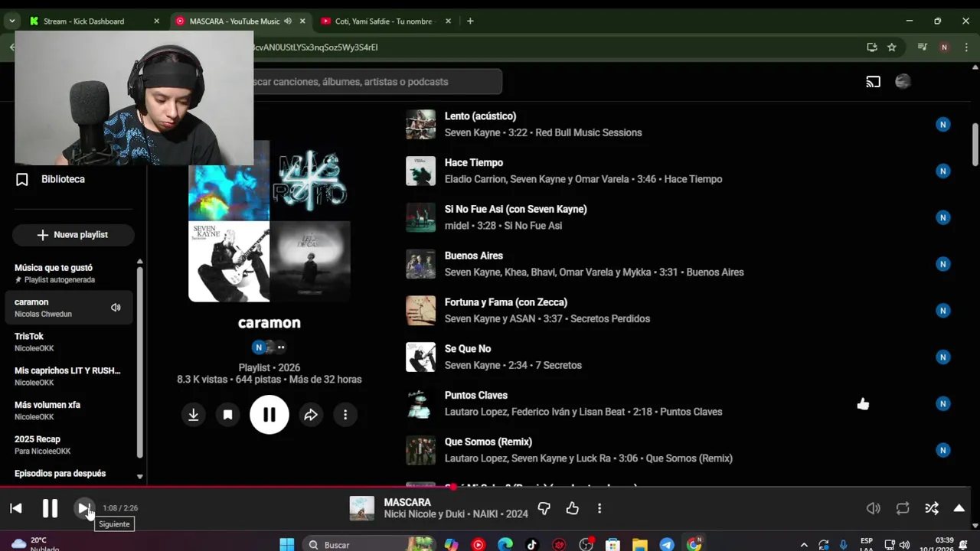This screenshot has width=980, height=551.
Task: Open a new browser tab
Action: 470,21
